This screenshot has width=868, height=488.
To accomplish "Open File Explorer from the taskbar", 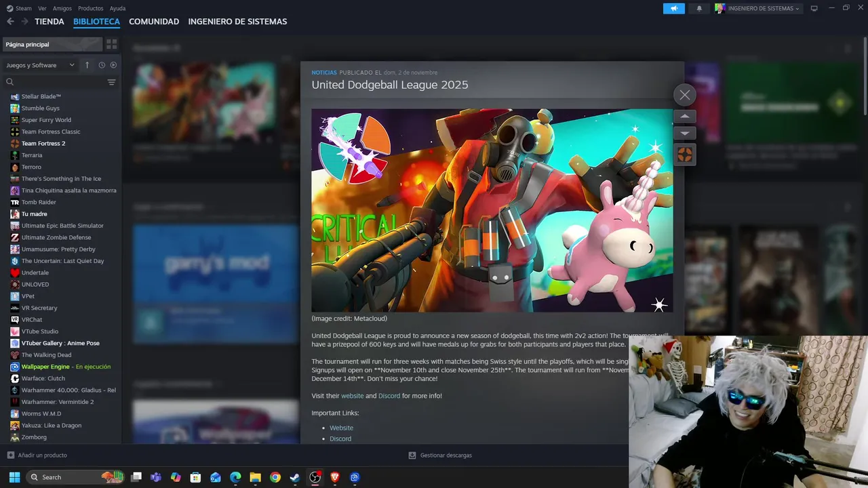I will click(x=255, y=477).
